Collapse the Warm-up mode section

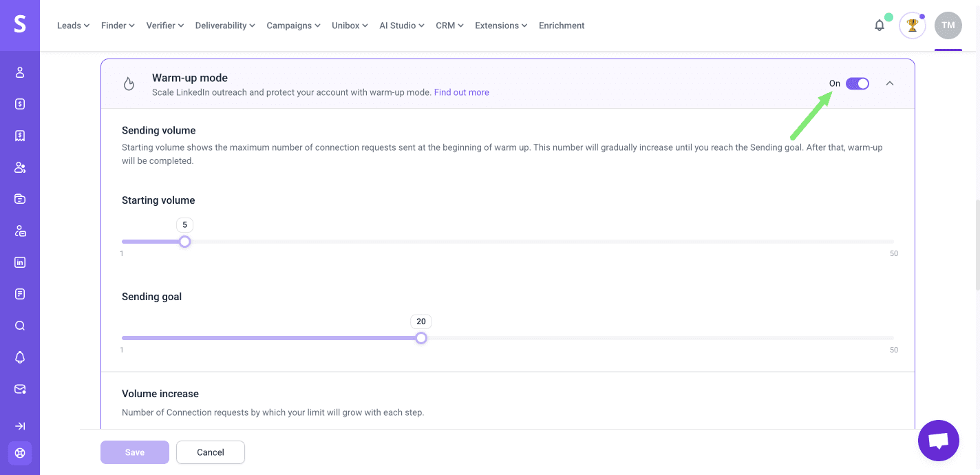[x=890, y=83]
